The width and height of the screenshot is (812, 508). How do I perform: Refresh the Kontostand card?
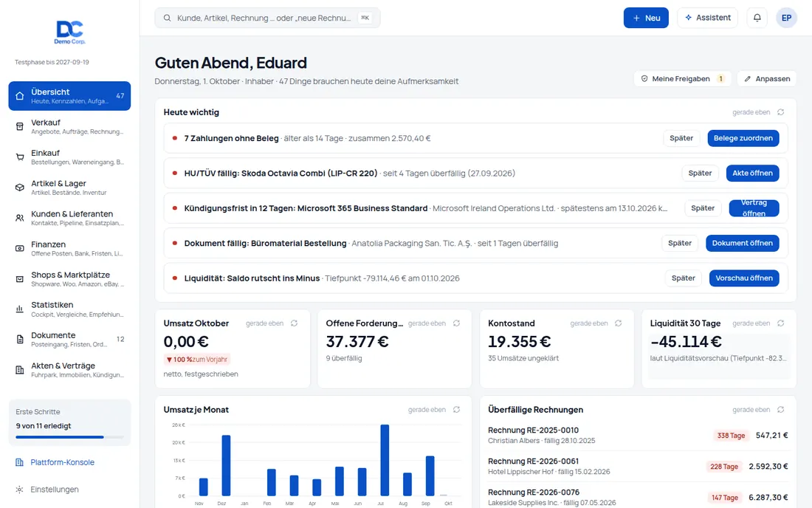(x=619, y=323)
